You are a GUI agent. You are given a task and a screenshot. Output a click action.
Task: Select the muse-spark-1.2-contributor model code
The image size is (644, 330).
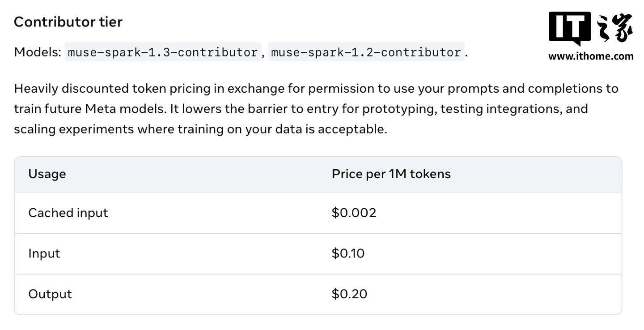point(366,52)
